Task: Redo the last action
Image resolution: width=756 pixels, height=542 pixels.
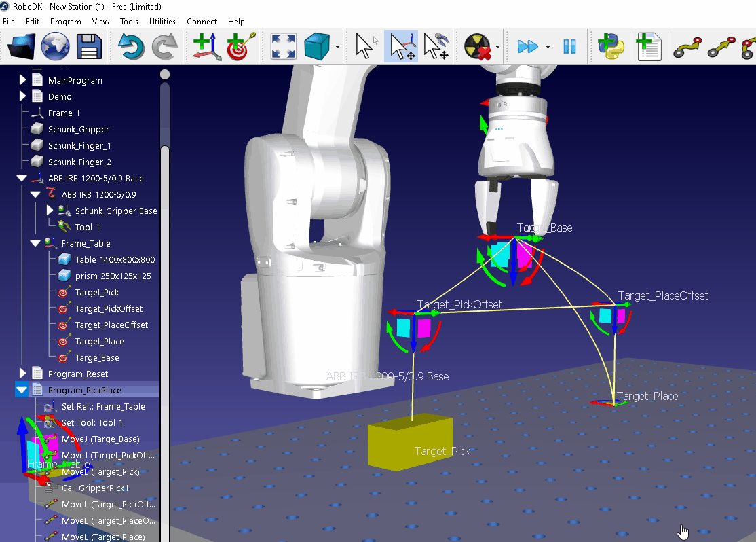Action: (164, 47)
